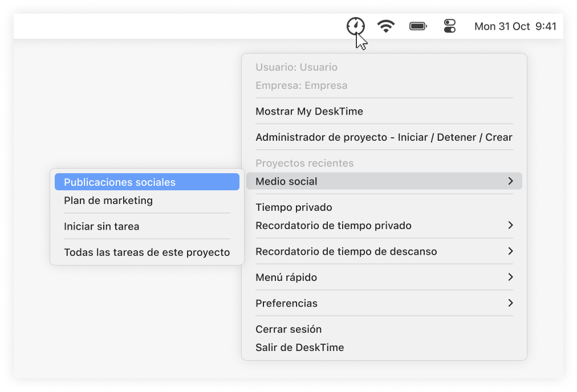Expand chevron next to Preferencias
The image size is (577, 392).
[x=510, y=303]
